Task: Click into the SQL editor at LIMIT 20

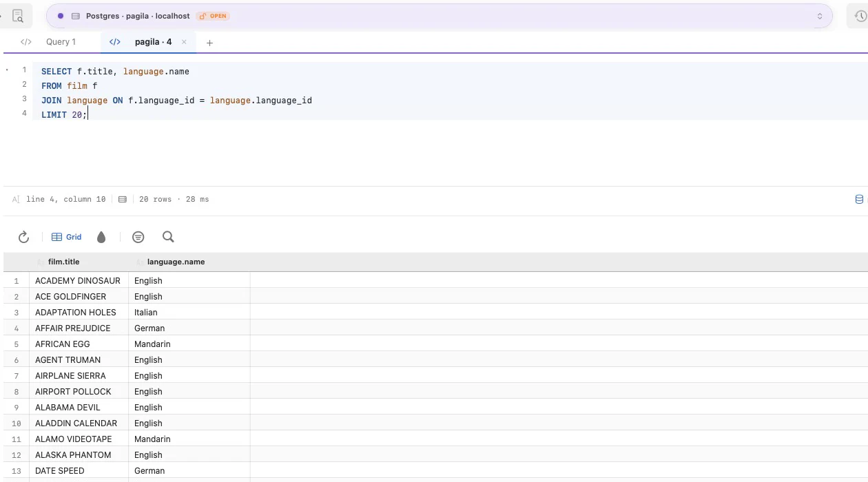Action: pyautogui.click(x=64, y=115)
